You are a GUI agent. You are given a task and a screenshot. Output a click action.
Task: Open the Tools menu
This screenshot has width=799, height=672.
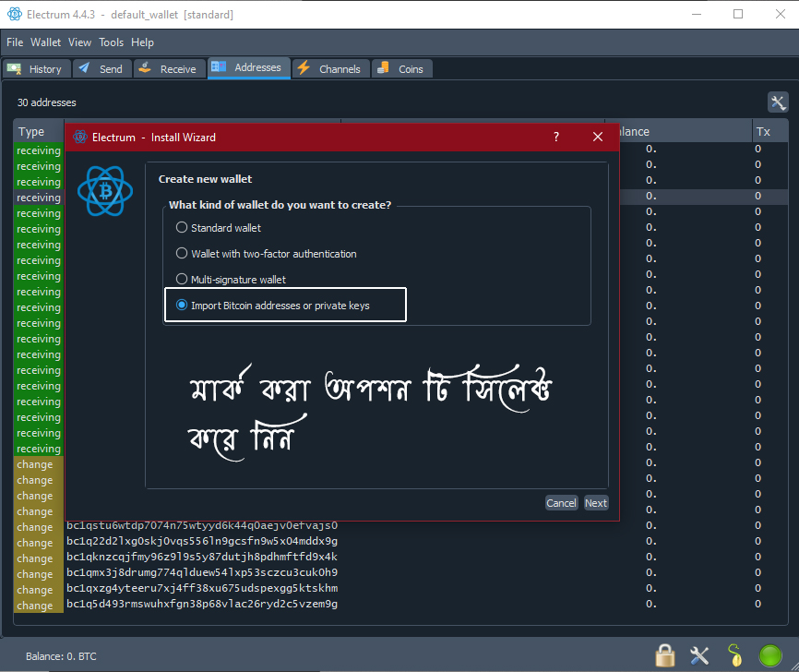[x=111, y=42]
